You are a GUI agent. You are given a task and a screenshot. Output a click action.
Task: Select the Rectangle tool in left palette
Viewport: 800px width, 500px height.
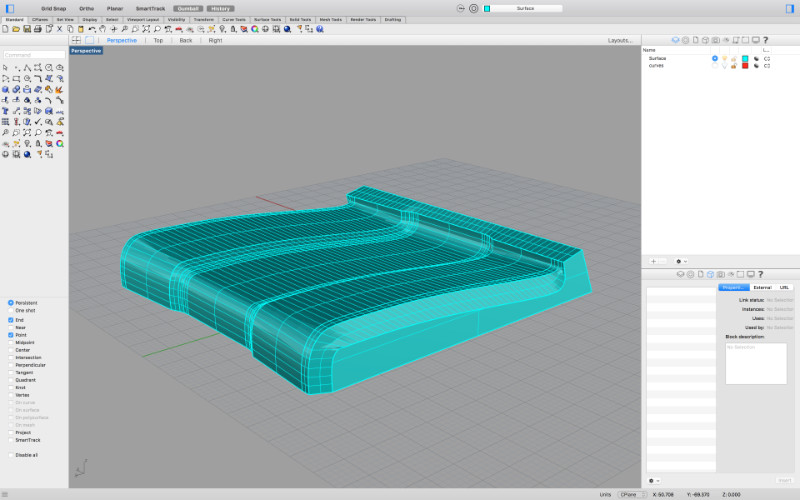[16, 79]
